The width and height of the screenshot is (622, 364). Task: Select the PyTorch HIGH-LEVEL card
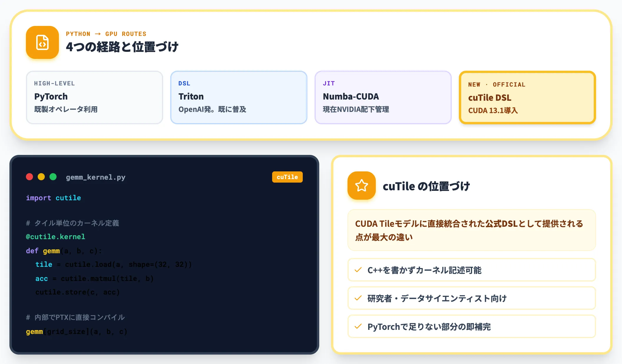(x=95, y=97)
